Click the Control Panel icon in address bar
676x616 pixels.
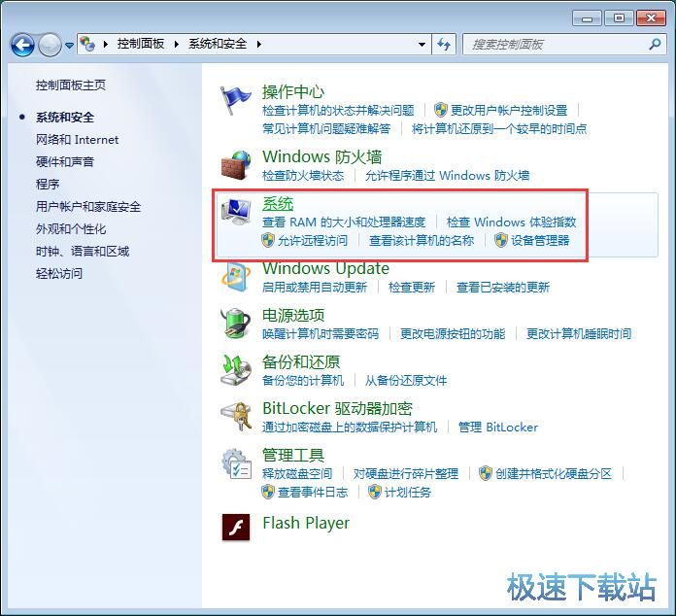click(87, 44)
